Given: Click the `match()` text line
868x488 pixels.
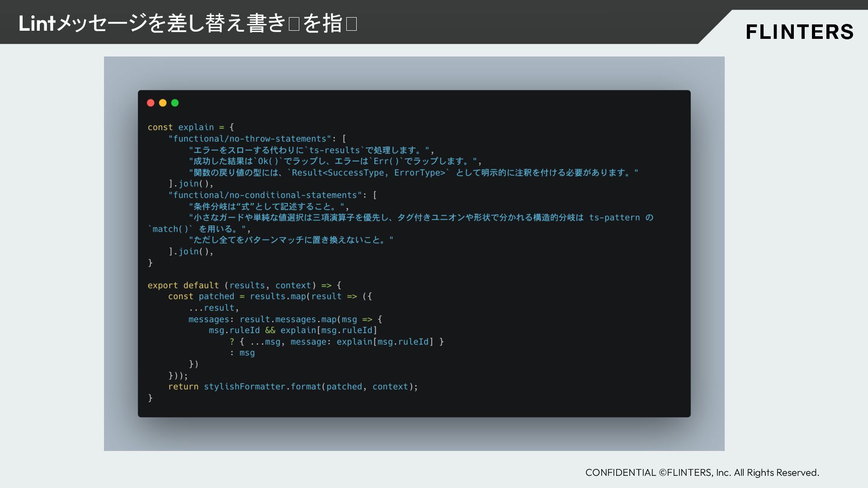Looking at the screenshot, I should coord(170,229).
